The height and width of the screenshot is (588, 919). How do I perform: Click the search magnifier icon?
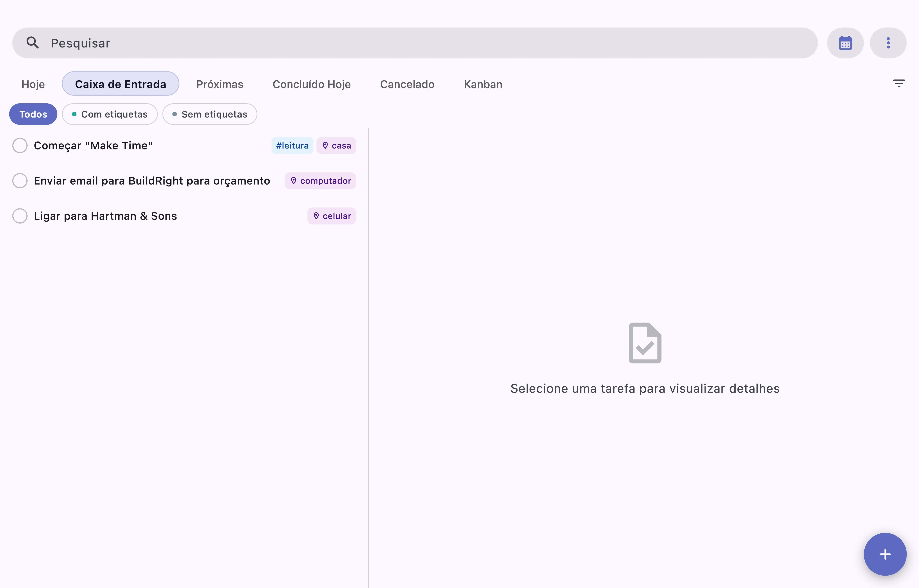coord(33,43)
